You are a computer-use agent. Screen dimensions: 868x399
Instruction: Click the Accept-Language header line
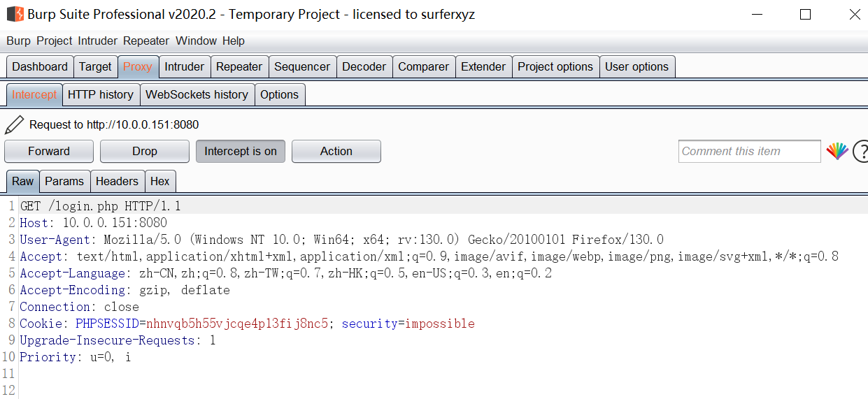tap(286, 273)
